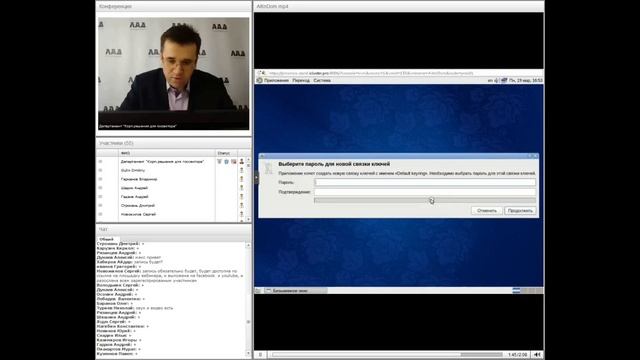Viewport: 640px width, 360px height.
Task: Click the user icon in Гадаев Андрей row
Action: pyautogui.click(x=242, y=197)
